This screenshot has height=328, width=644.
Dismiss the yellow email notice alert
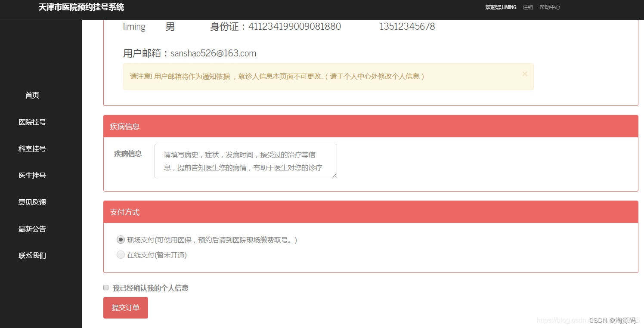525,74
